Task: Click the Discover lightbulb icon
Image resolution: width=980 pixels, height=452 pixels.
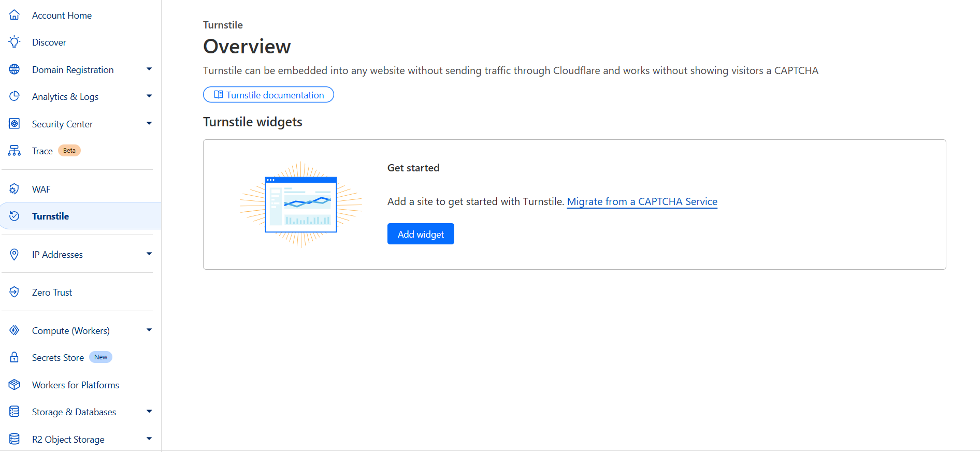Action: [15, 42]
